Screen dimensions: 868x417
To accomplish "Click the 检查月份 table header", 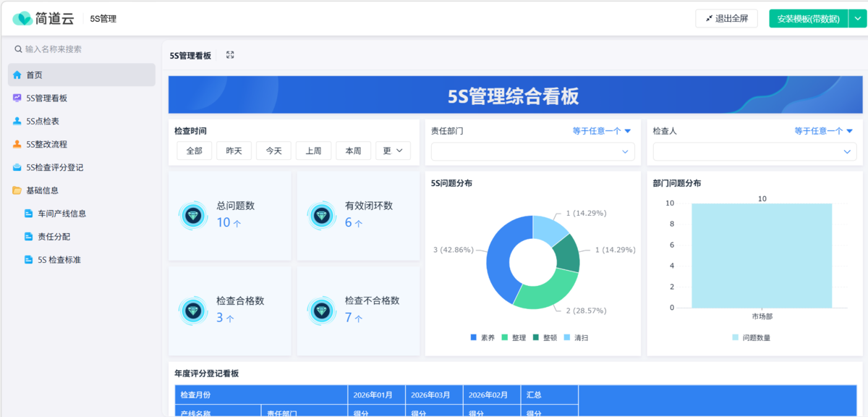I will point(261,395).
